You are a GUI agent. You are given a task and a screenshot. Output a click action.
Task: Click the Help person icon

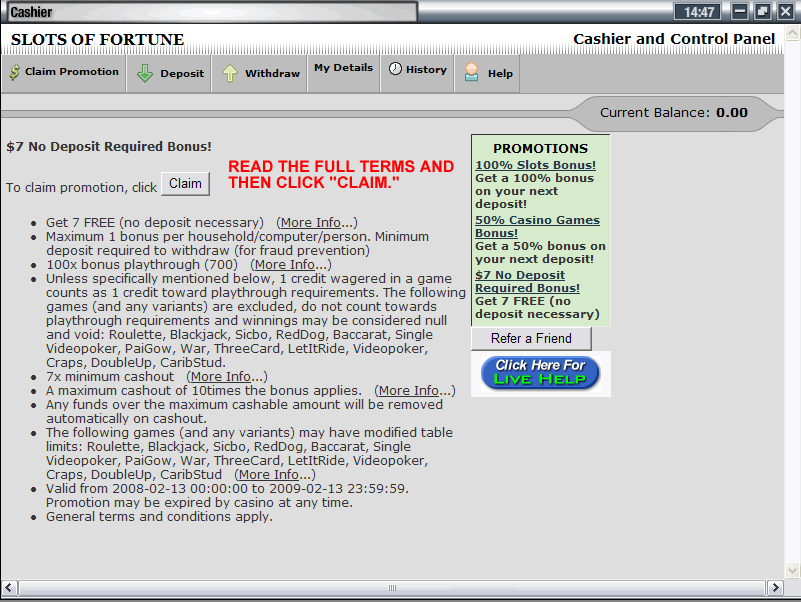pos(472,73)
